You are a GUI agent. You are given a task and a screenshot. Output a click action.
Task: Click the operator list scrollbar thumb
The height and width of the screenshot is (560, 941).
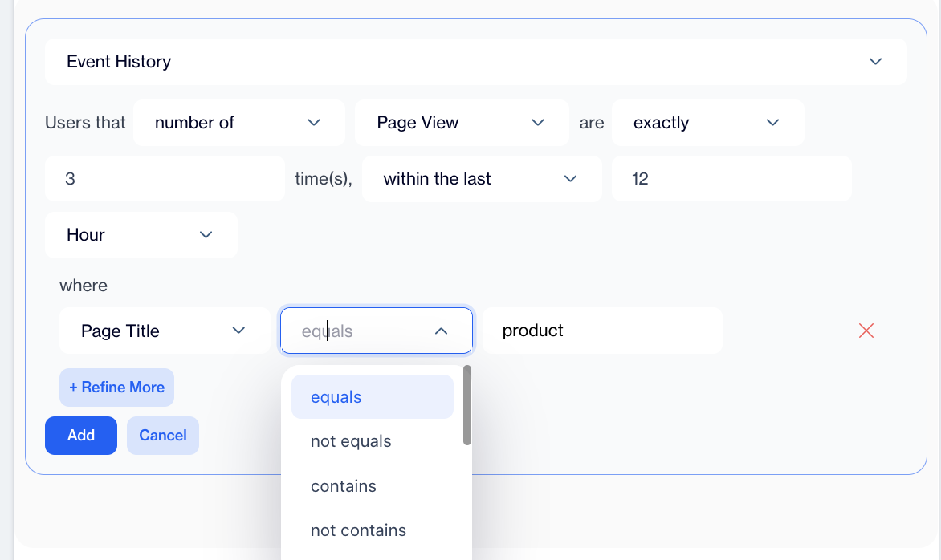click(467, 405)
